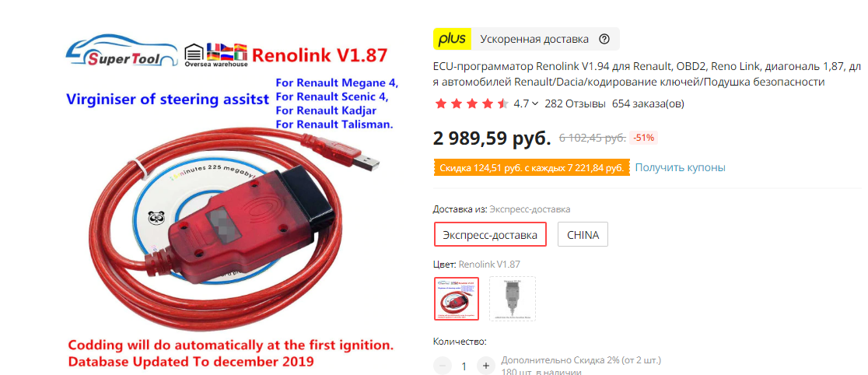Click the minus icon to decrease quantity
The width and height of the screenshot is (868, 375).
443,366
